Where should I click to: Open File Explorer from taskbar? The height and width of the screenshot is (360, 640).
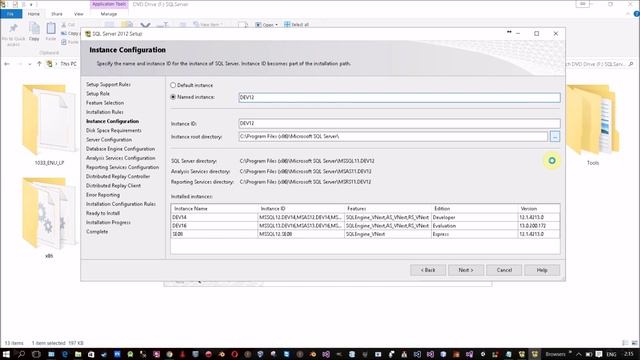78,354
